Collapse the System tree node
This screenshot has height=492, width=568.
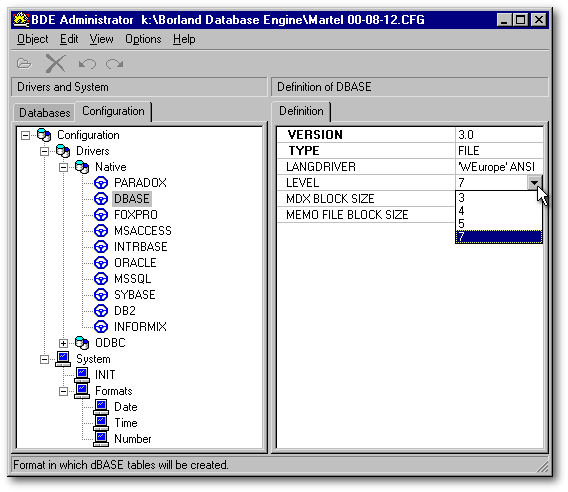point(44,359)
